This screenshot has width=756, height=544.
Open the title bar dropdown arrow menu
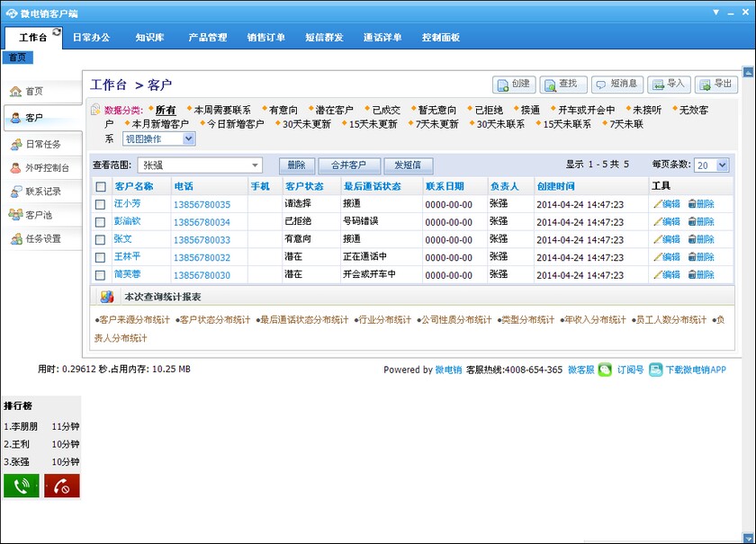[716, 13]
